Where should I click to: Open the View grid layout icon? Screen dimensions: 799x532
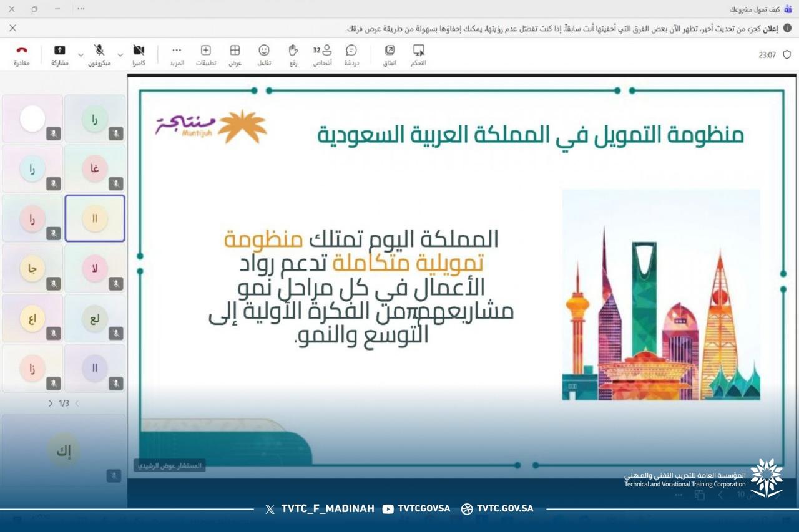pyautogui.click(x=235, y=55)
